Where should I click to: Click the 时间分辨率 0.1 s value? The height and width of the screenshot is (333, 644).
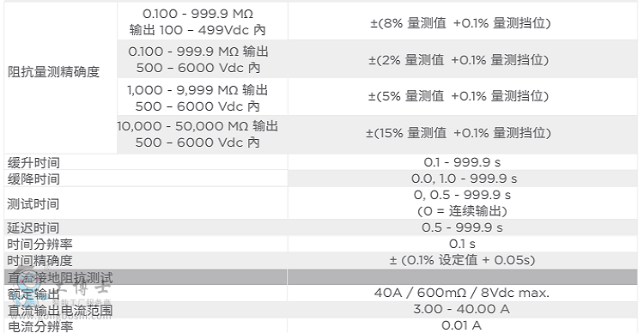click(462, 244)
